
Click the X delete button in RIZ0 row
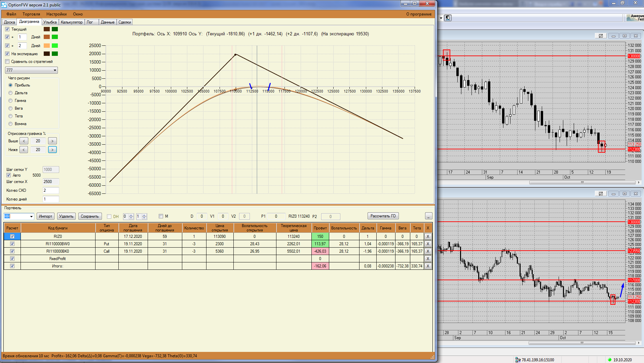tap(428, 237)
